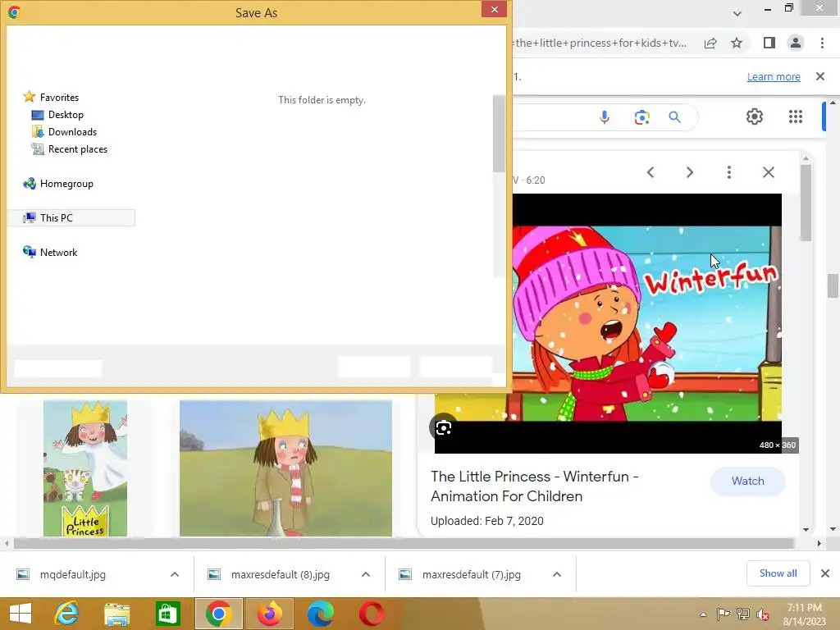Open downloaded mqdefault.jpg
840x630 pixels.
pos(73,574)
